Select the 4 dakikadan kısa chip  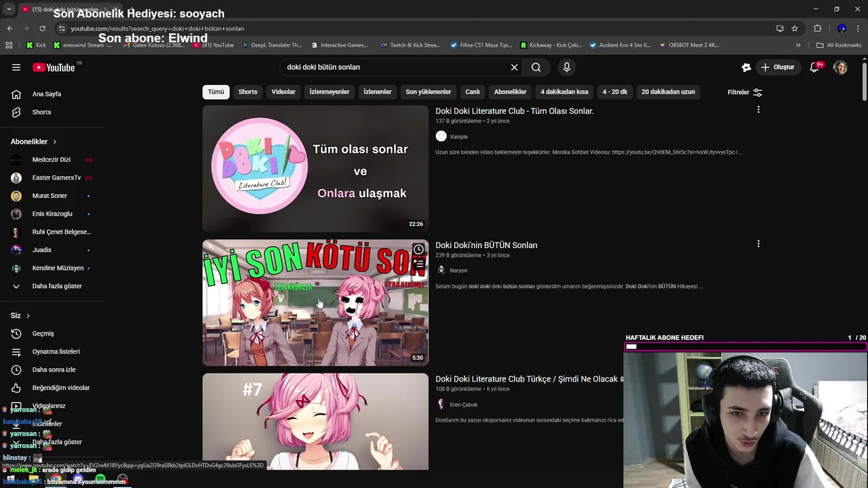pos(564,91)
